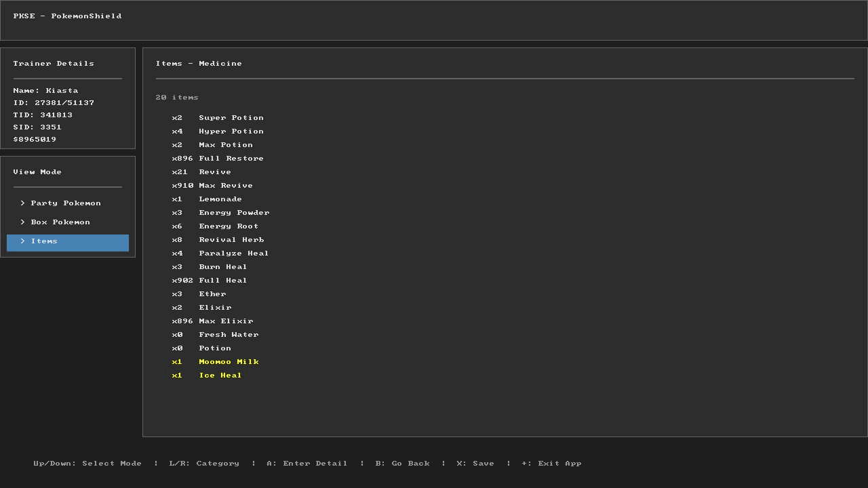Click the L/R: Category hint
The width and height of the screenshot is (868, 488).
(204, 464)
